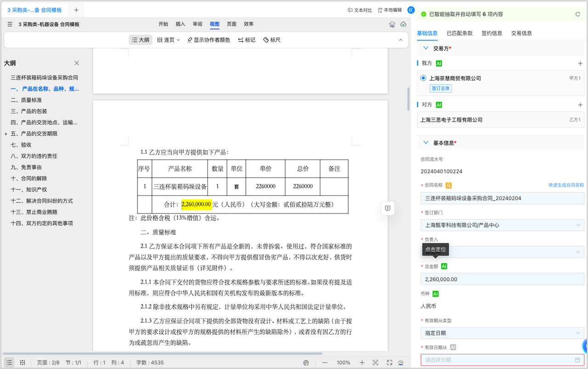The image size is (588, 369).
Task: Open the 签订部门 dropdown
Action: 503,225
